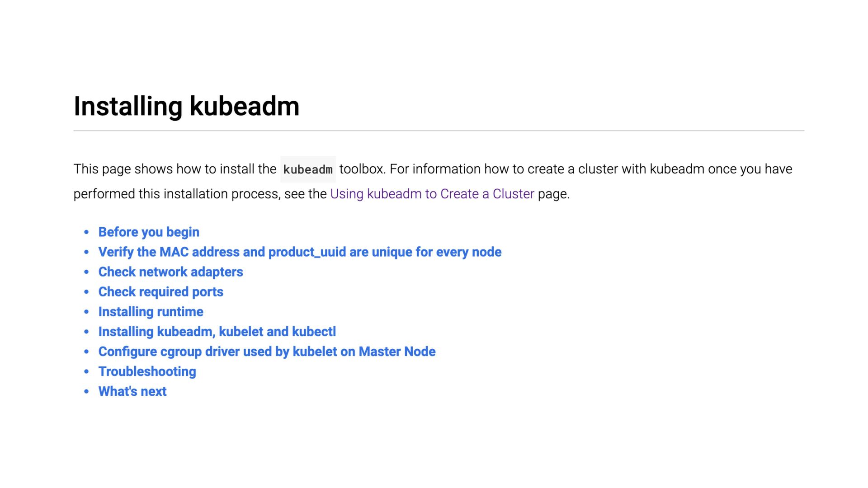The image size is (868, 488).
Task: Go to 'Configure cgroup driver used by kubelet' link
Action: coord(267,351)
